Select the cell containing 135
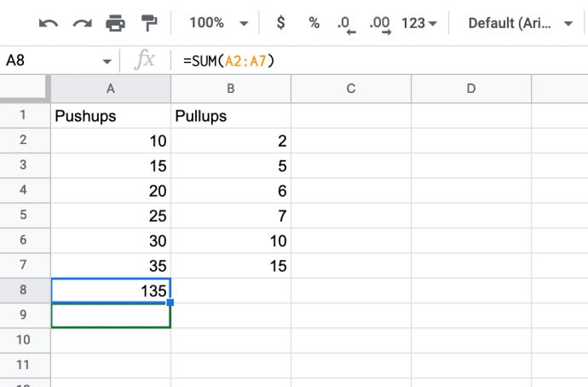Viewport: 588px width, 387px height. [111, 290]
